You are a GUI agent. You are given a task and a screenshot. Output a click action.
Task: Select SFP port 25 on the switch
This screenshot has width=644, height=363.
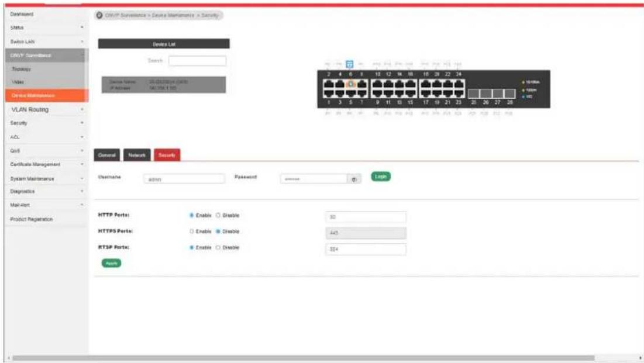click(x=474, y=94)
